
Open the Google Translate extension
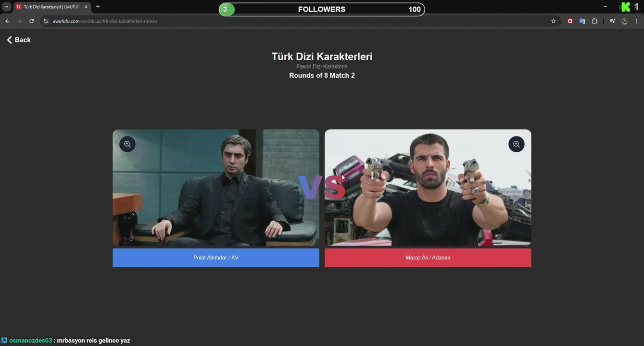582,21
